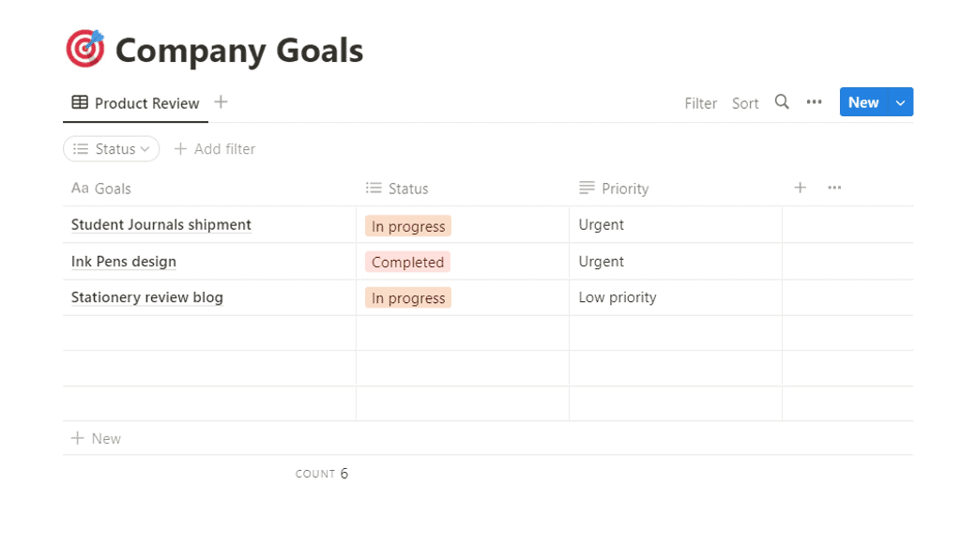Expand the Status filter chip dropdown
The image size is (961, 560).
pyautogui.click(x=112, y=149)
